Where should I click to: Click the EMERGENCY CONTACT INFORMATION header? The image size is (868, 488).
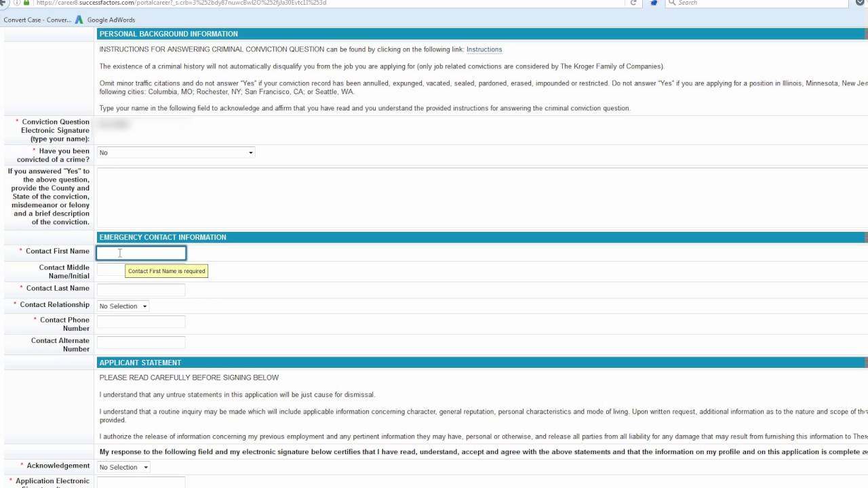pyautogui.click(x=482, y=237)
